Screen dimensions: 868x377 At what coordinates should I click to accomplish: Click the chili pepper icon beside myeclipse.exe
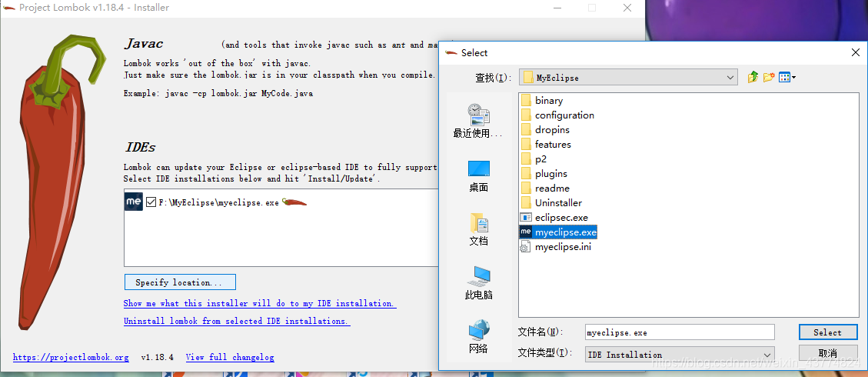294,202
